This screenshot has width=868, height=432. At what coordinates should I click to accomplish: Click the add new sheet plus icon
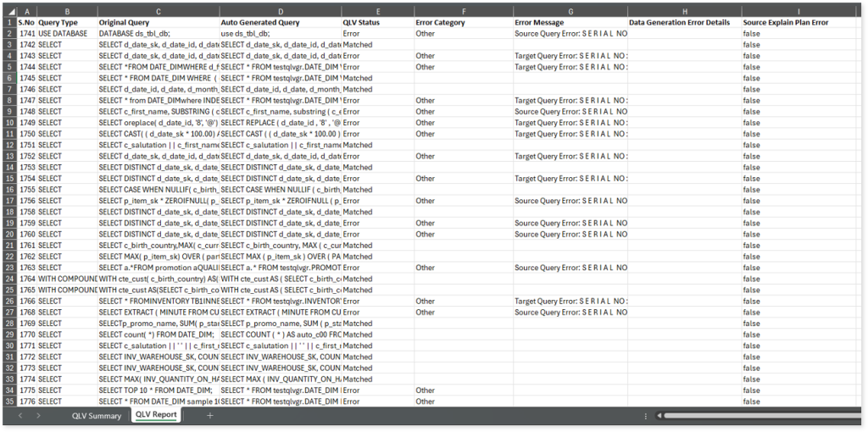(210, 416)
